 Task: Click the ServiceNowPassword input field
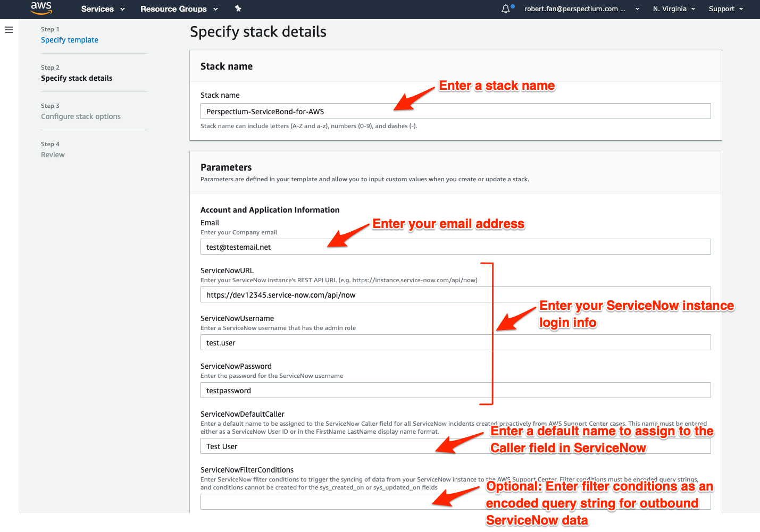tap(455, 390)
